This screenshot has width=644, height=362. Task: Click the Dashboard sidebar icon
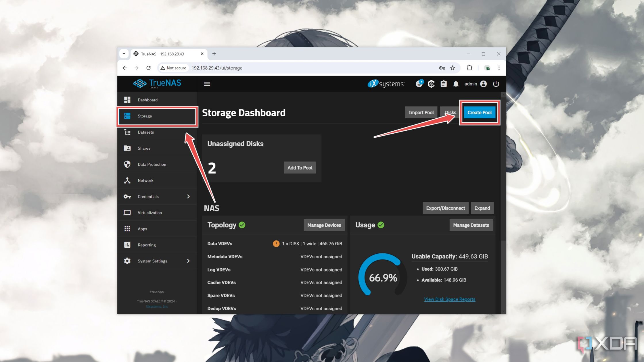[x=127, y=99]
